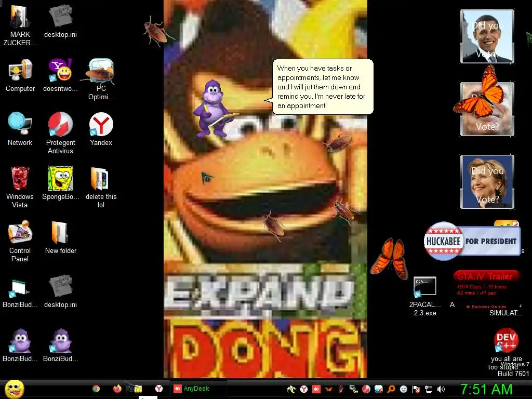Open the pinned Yandex taskbar icon
The height and width of the screenshot is (399, 532).
coord(159,389)
